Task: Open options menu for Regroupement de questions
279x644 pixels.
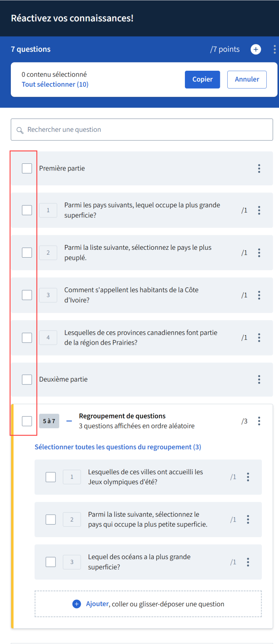Action: 259,421
